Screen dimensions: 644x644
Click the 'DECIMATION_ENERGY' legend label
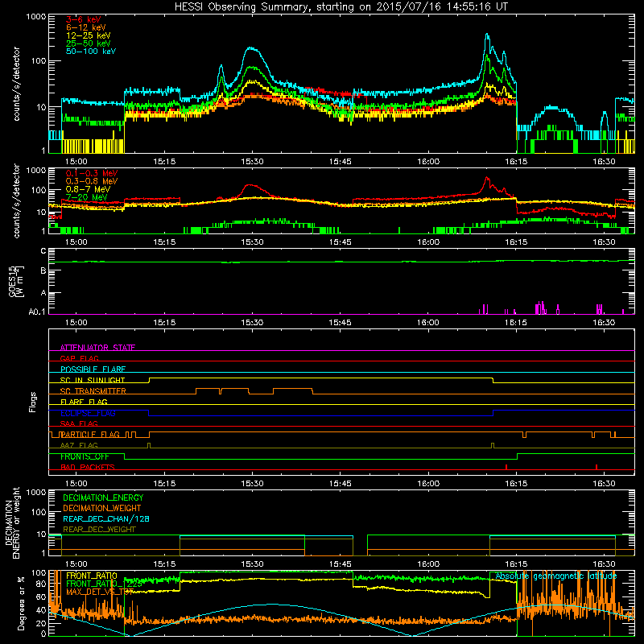click(x=103, y=497)
